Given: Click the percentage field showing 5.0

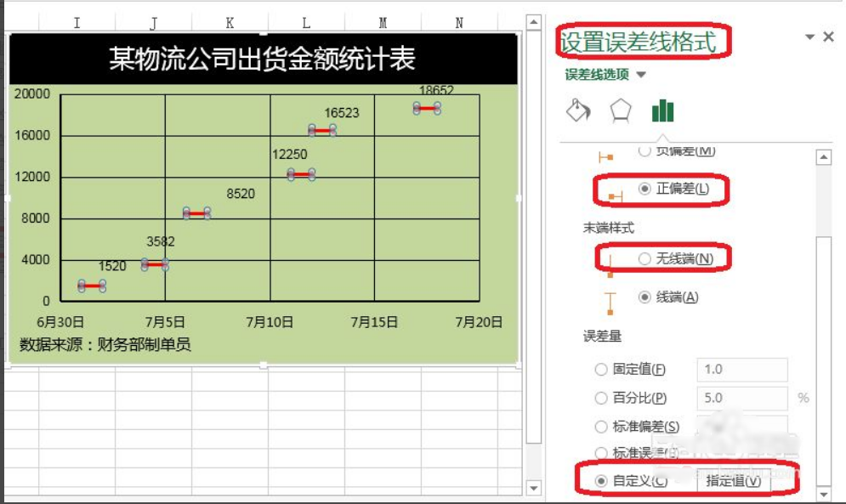Looking at the screenshot, I should click(x=742, y=398).
